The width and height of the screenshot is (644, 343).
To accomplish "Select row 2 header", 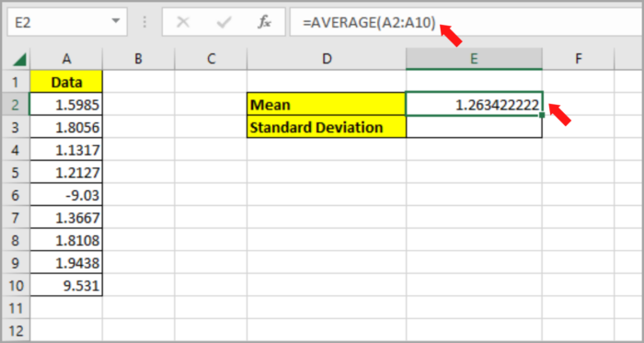I will [16, 105].
